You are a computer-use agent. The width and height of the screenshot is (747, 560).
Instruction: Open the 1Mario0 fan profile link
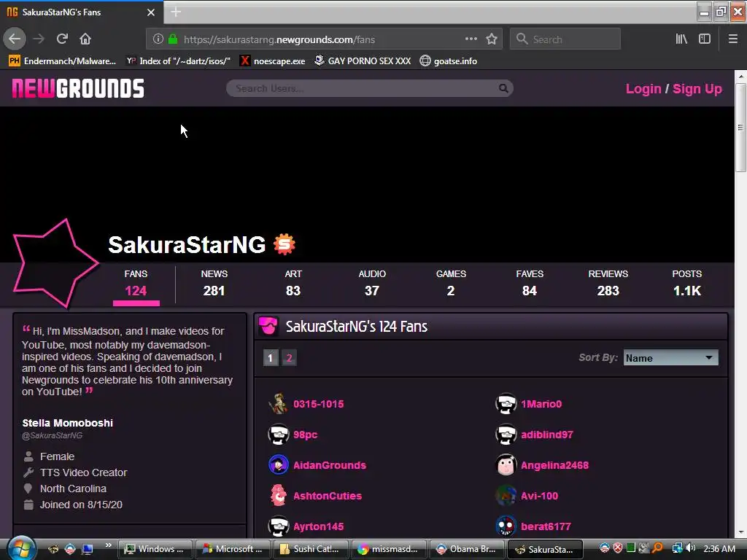(x=541, y=404)
